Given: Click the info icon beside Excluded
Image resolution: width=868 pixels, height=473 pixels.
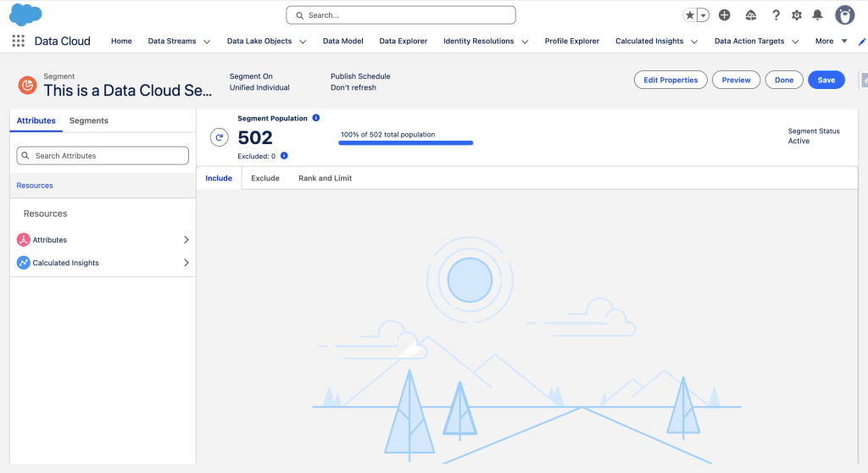Looking at the screenshot, I should point(284,156).
